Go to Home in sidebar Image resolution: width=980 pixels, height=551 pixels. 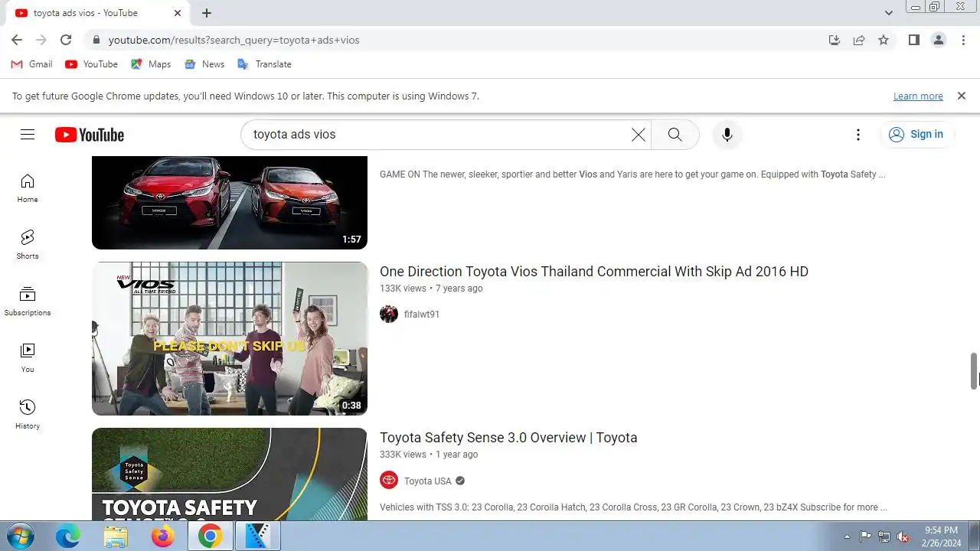tap(28, 188)
